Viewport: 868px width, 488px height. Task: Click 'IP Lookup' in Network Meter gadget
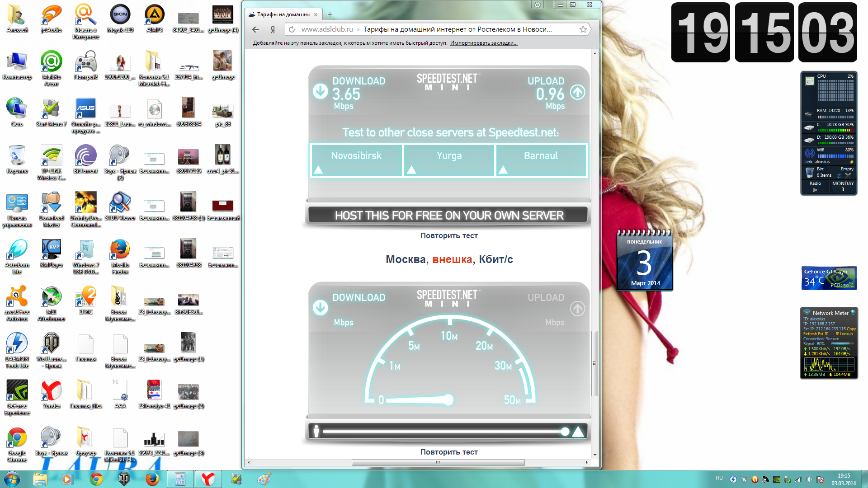pyautogui.click(x=844, y=334)
